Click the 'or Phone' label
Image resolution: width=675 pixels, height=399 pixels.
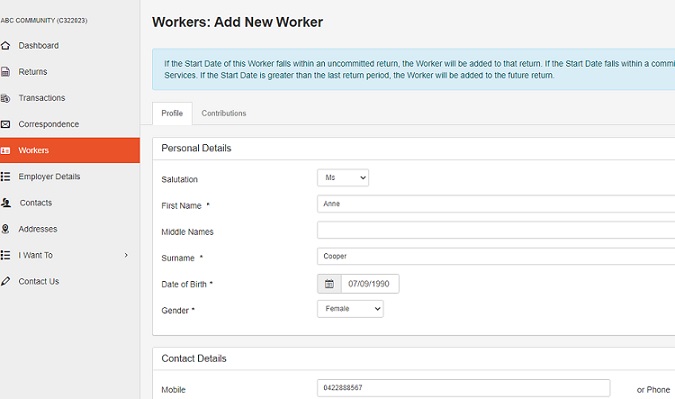pos(653,390)
